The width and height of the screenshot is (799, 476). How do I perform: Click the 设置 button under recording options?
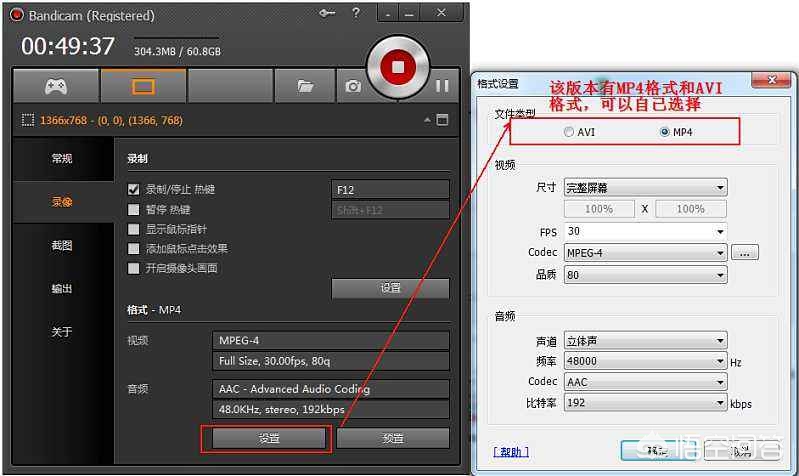coord(390,288)
